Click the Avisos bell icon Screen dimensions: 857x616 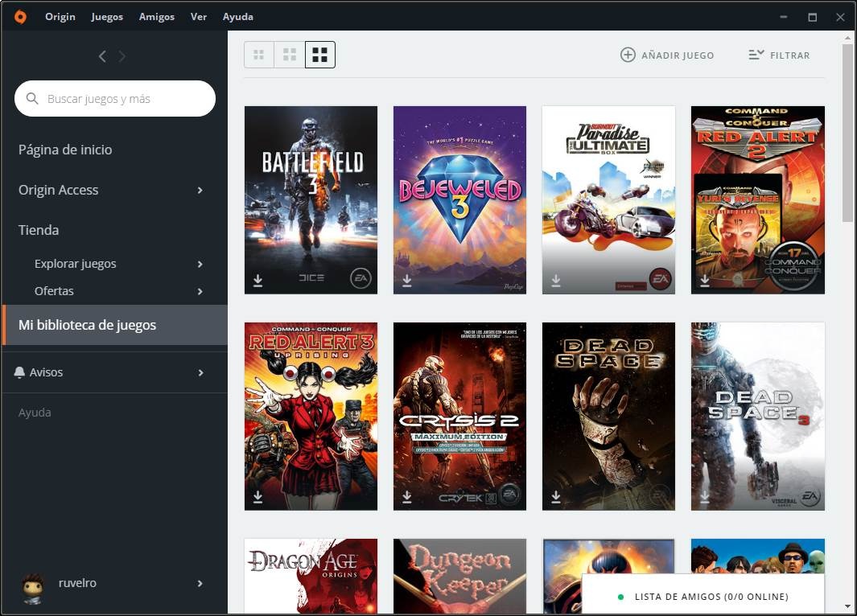(19, 372)
